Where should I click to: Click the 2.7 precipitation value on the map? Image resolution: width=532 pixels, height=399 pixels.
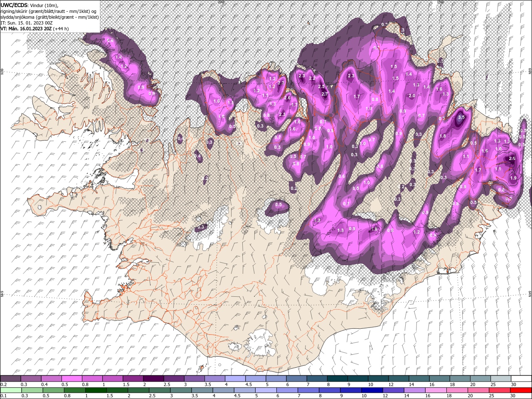tap(325, 94)
